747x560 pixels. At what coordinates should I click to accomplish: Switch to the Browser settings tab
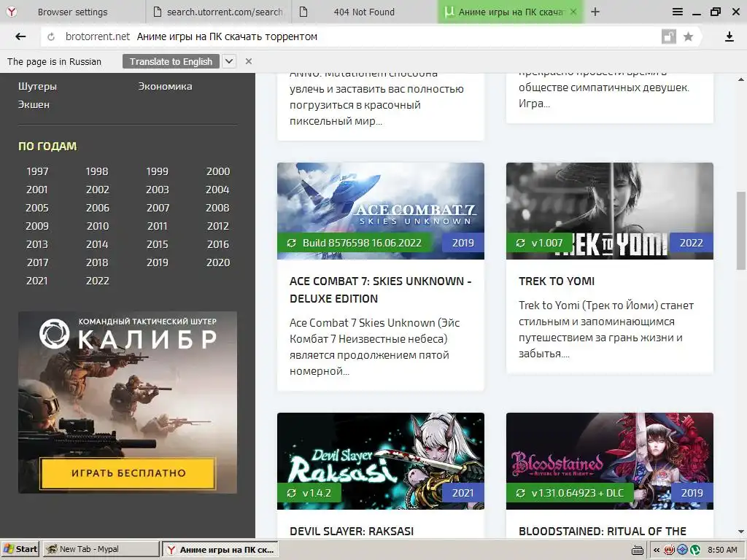[72, 12]
